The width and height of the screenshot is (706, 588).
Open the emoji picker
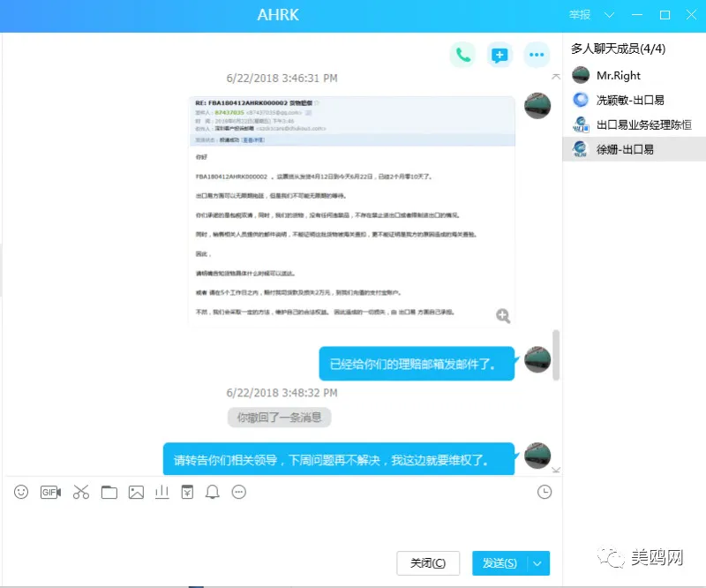(x=21, y=492)
